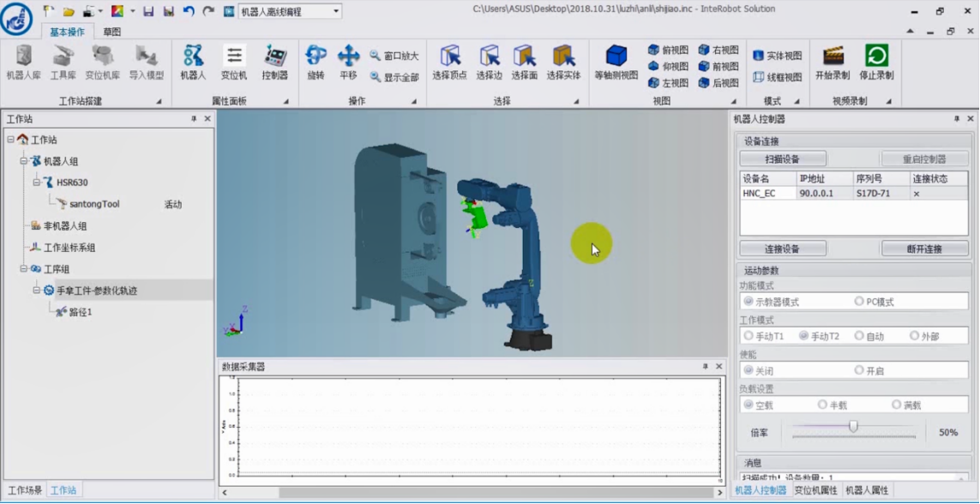Click the 停止录制 stop recording icon
The width and height of the screenshot is (980, 504).
click(x=876, y=63)
